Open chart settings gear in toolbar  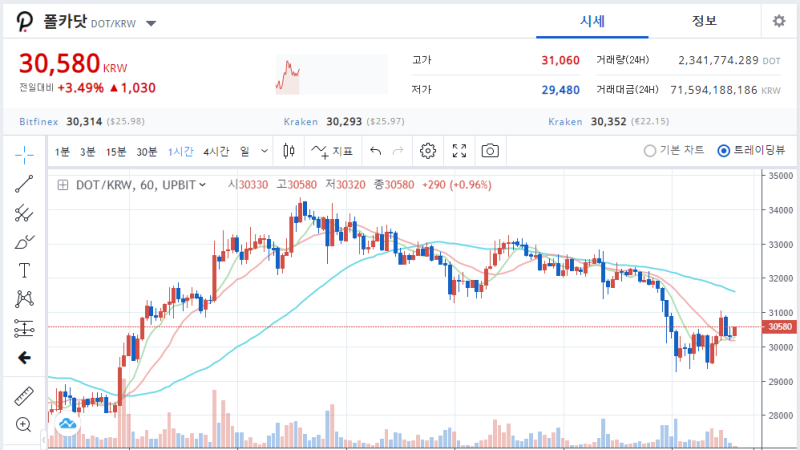pos(428,151)
